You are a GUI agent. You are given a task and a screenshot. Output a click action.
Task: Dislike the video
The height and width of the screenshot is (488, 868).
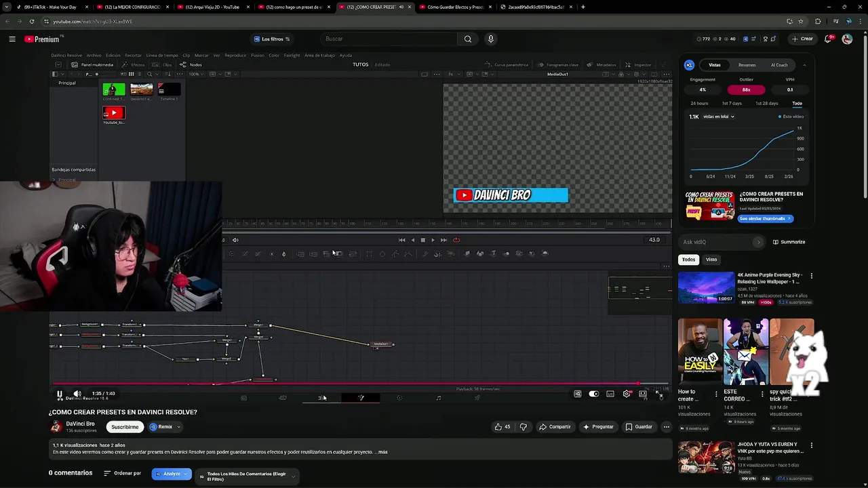click(x=523, y=427)
